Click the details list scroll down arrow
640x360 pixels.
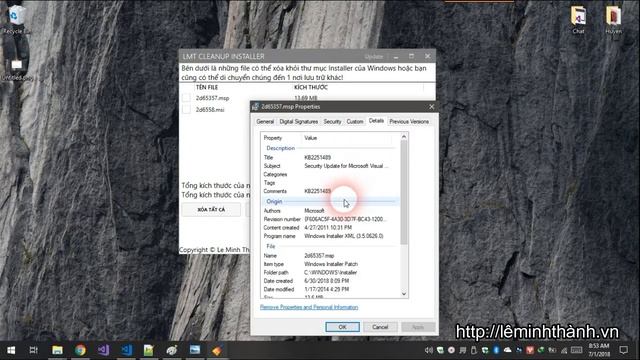point(404,294)
